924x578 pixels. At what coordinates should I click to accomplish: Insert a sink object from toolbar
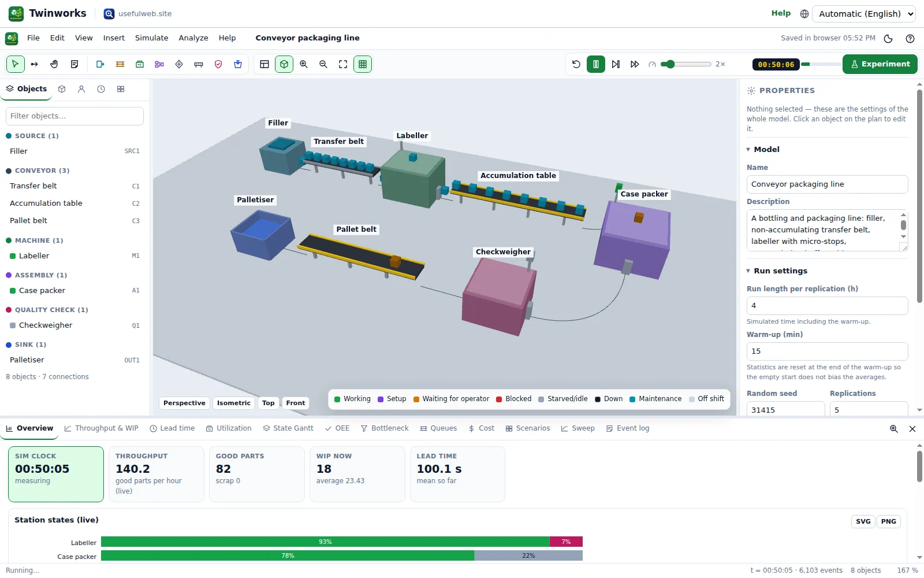pos(238,64)
